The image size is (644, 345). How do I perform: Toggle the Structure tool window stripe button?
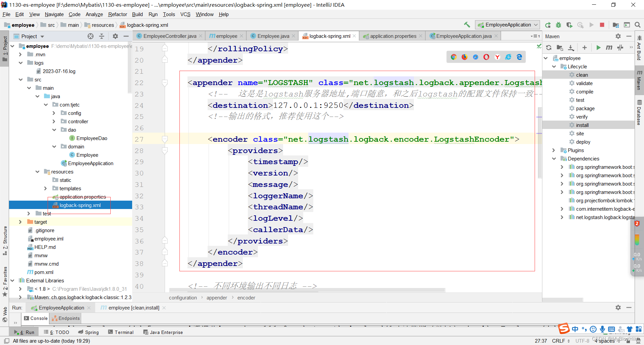click(x=5, y=240)
